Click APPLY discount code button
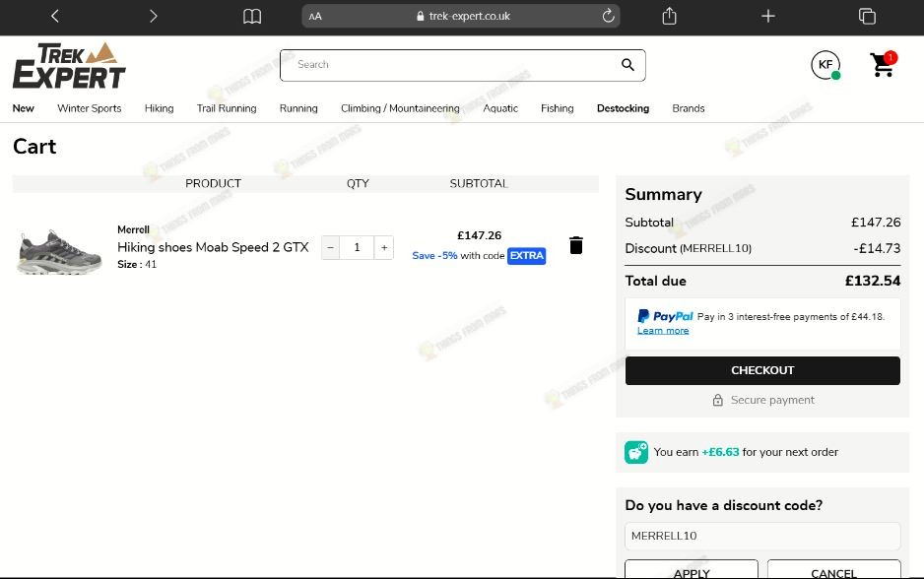 pyautogui.click(x=692, y=570)
